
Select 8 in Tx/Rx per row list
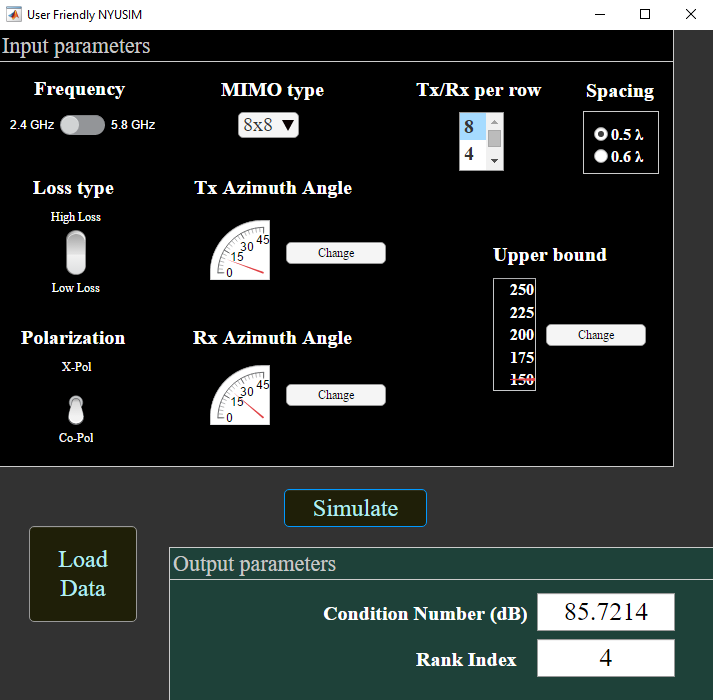click(x=470, y=127)
